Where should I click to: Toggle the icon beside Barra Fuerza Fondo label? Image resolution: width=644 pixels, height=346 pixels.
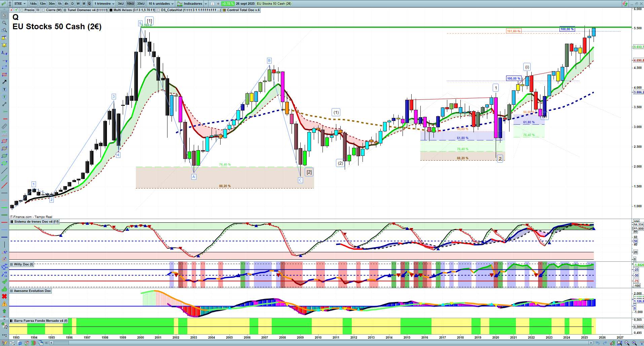click(x=12, y=321)
